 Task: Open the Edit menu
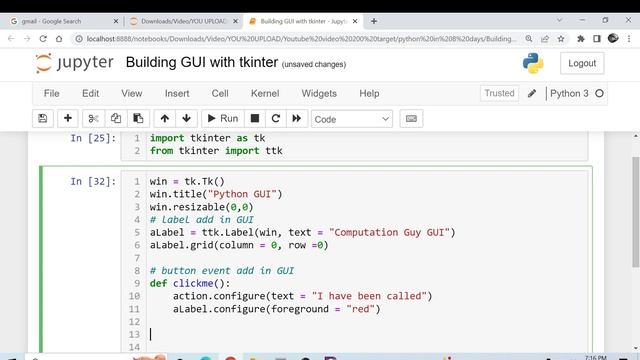90,93
